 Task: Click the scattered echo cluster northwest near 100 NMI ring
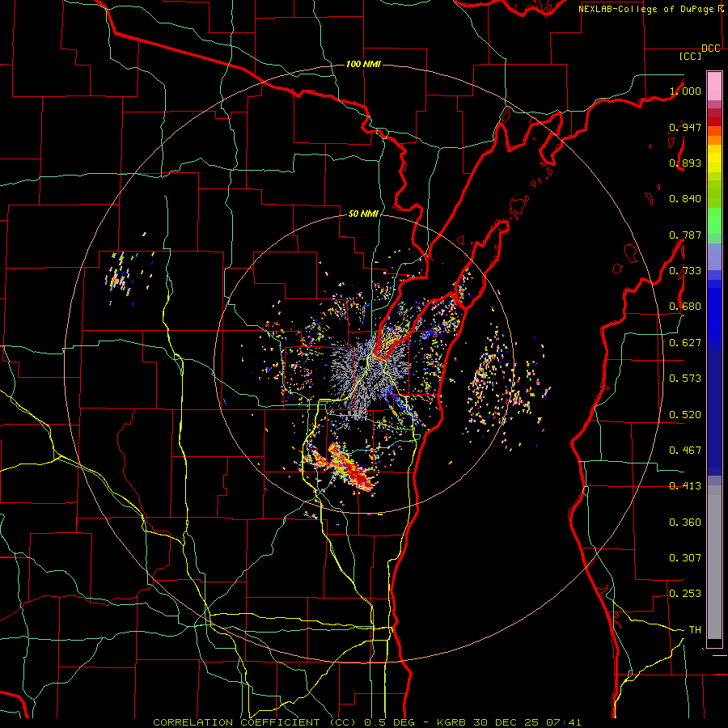pyautogui.click(x=126, y=275)
